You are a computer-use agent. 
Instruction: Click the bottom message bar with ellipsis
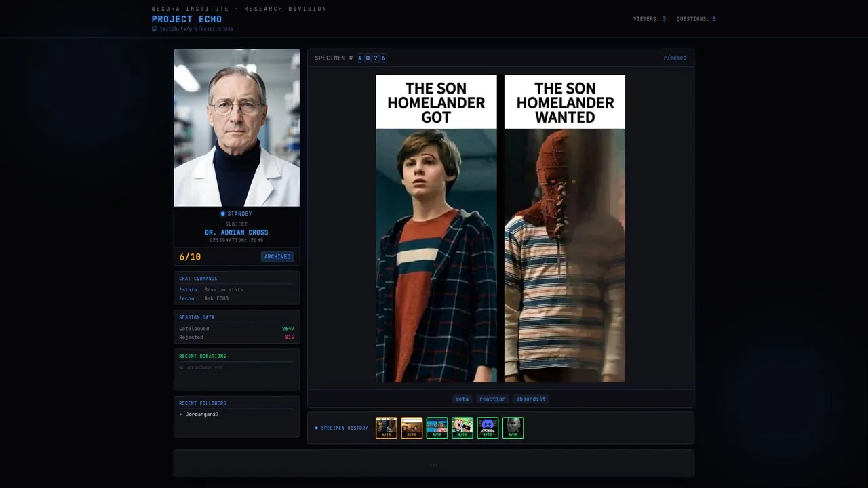(x=434, y=464)
